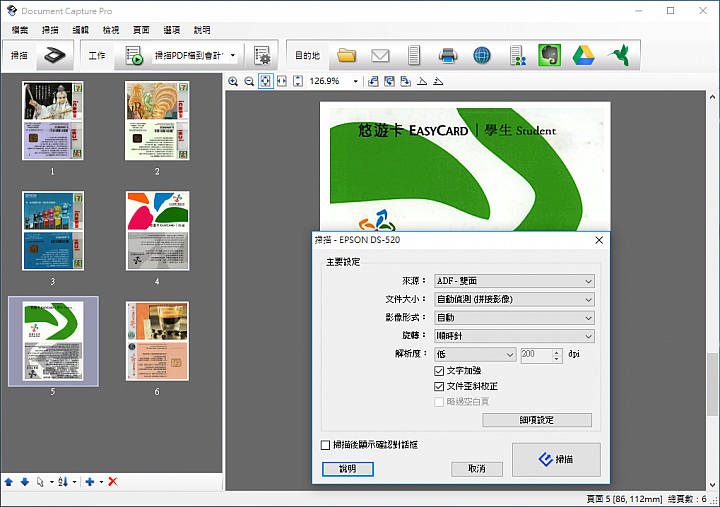Open the 解析度 resolution dropdown
The height and width of the screenshot is (507, 720).
pos(475,355)
